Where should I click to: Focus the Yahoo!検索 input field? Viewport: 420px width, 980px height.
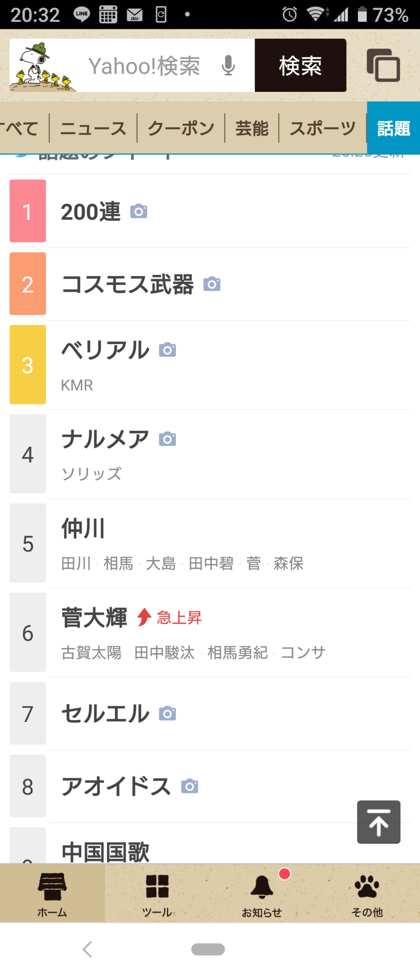pos(145,65)
